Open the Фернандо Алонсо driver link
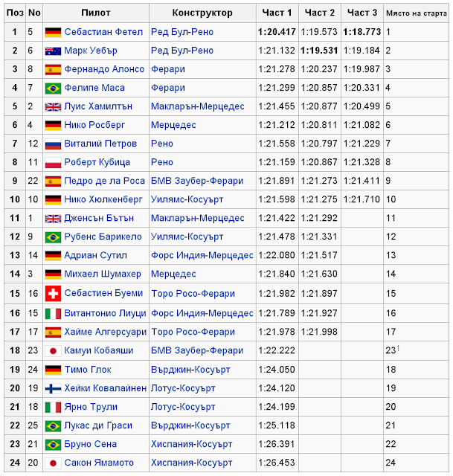Screen dimensions: 453x476 point(104,69)
